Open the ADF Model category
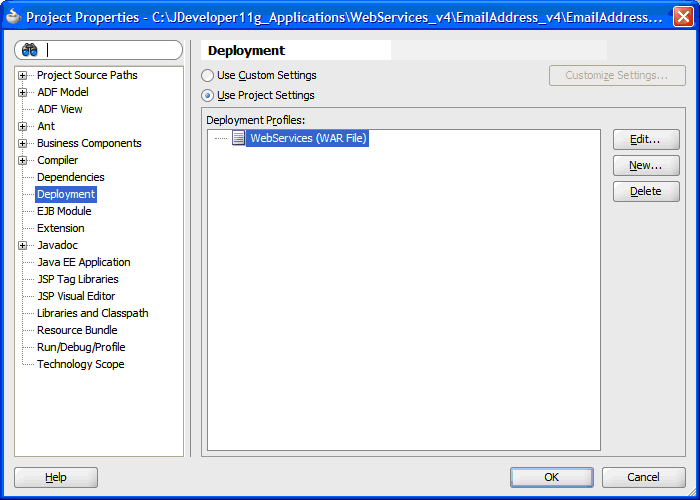 pos(63,92)
